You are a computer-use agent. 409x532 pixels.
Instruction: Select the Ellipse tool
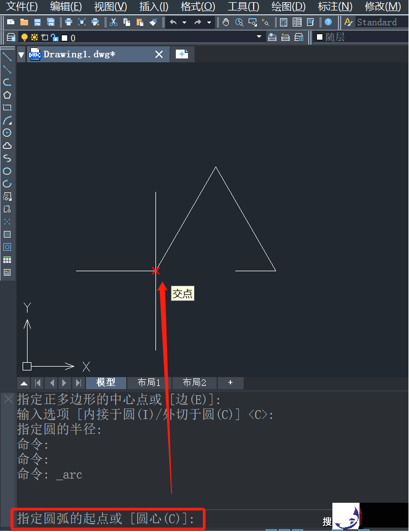(7, 171)
